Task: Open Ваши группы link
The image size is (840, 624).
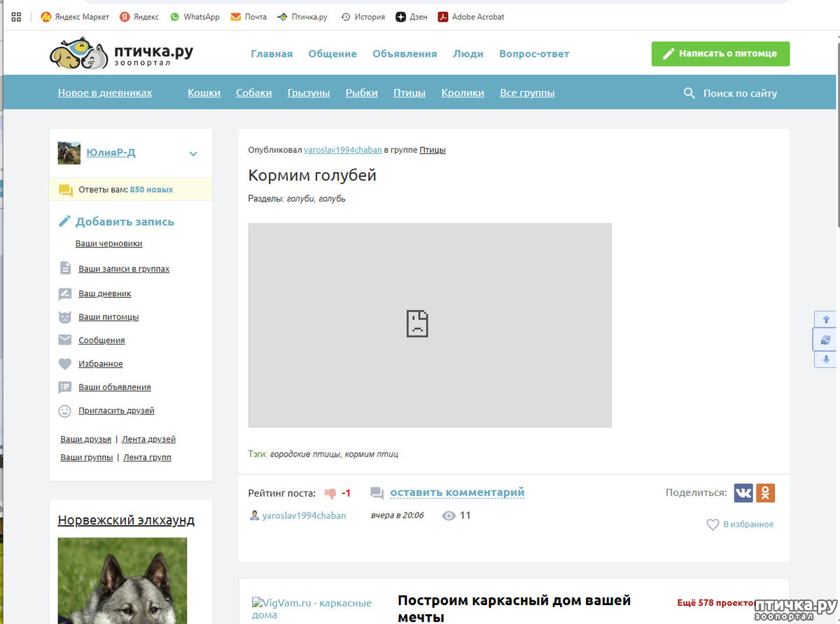Action: click(x=86, y=457)
